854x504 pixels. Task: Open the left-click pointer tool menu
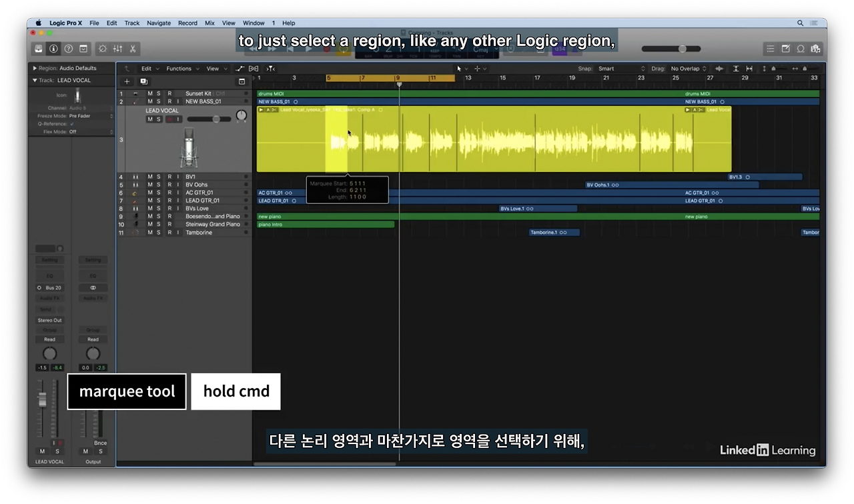(462, 69)
